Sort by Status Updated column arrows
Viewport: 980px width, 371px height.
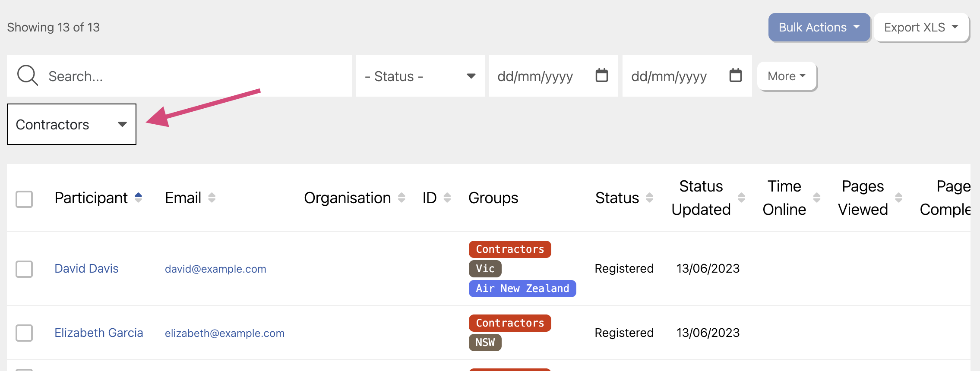click(741, 198)
